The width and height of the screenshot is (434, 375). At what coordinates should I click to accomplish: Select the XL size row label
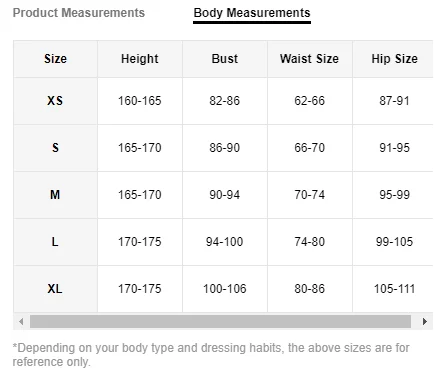point(55,289)
